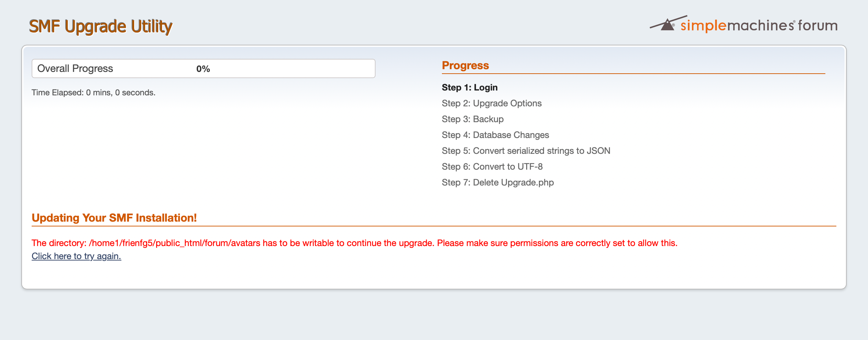Select Step 3: Backup entry
The image size is (868, 340).
[x=473, y=119]
